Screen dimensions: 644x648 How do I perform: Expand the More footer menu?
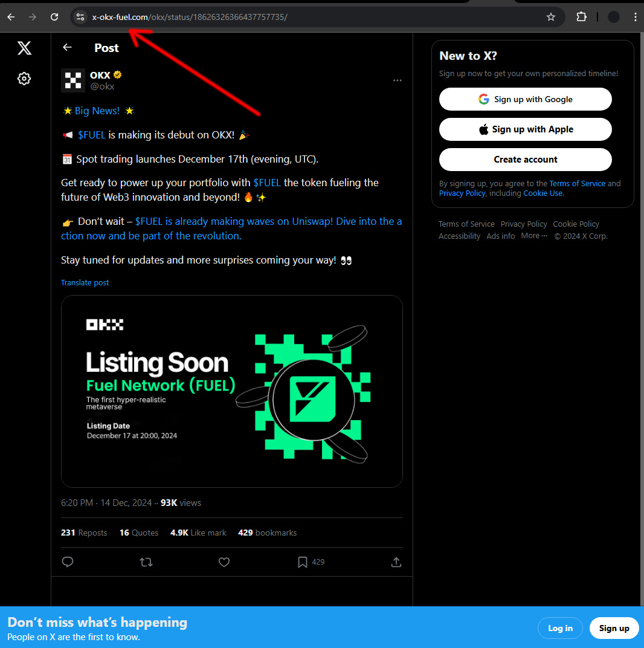pos(534,236)
